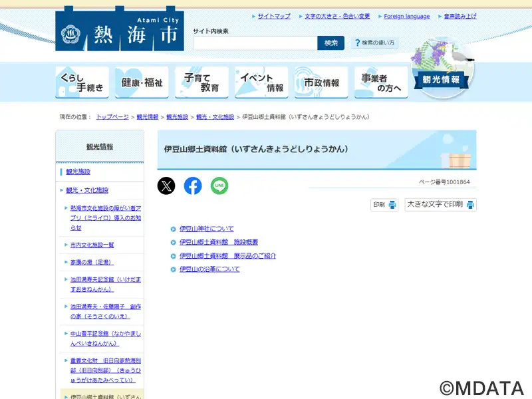
Task: Select the 健康・福祉 navigation tab
Action: point(142,82)
